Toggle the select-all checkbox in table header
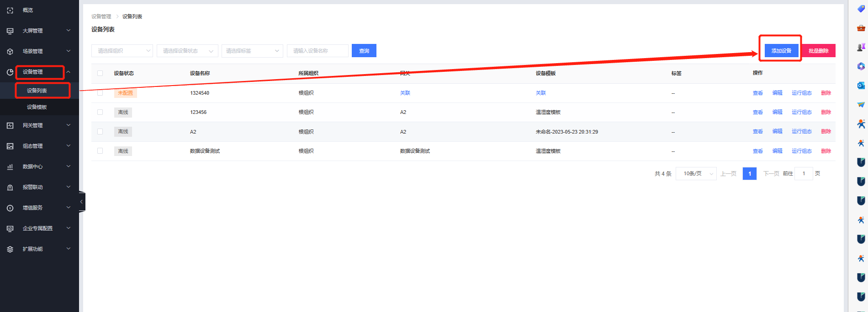 tap(100, 73)
